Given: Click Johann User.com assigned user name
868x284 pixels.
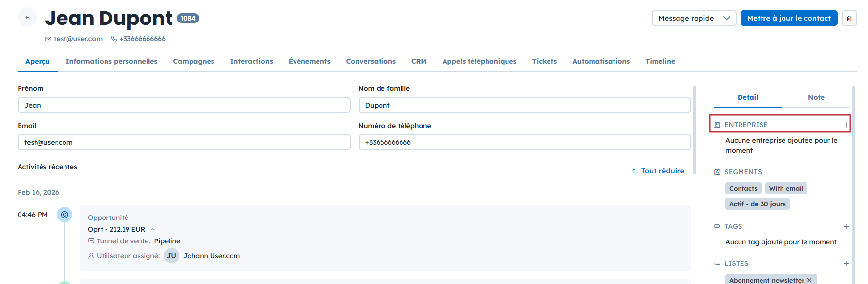Looking at the screenshot, I should (212, 256).
